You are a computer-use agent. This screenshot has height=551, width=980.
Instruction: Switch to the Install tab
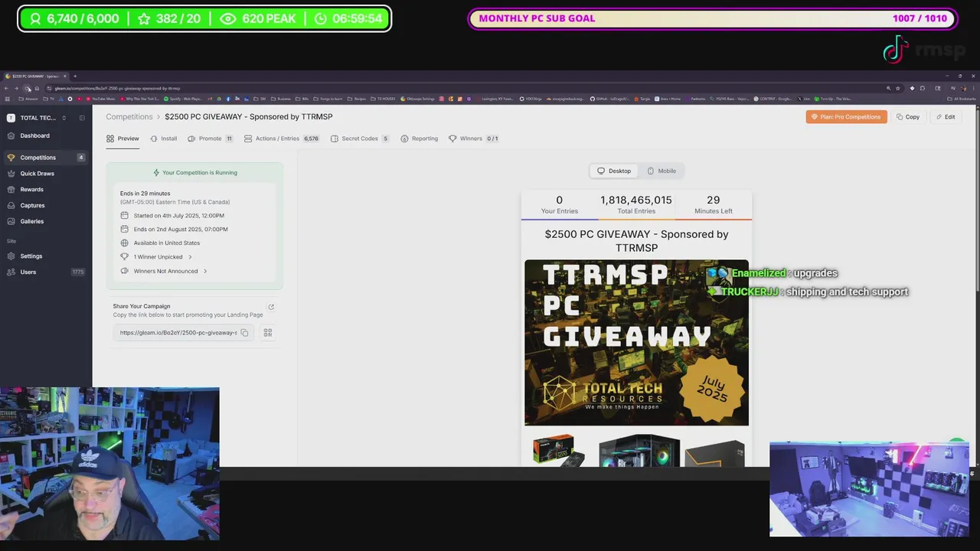click(164, 139)
